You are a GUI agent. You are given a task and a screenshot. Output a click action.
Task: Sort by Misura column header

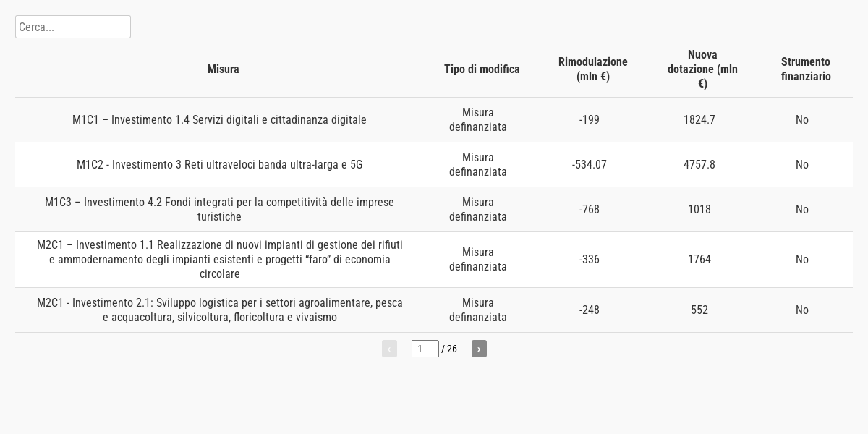point(223,69)
